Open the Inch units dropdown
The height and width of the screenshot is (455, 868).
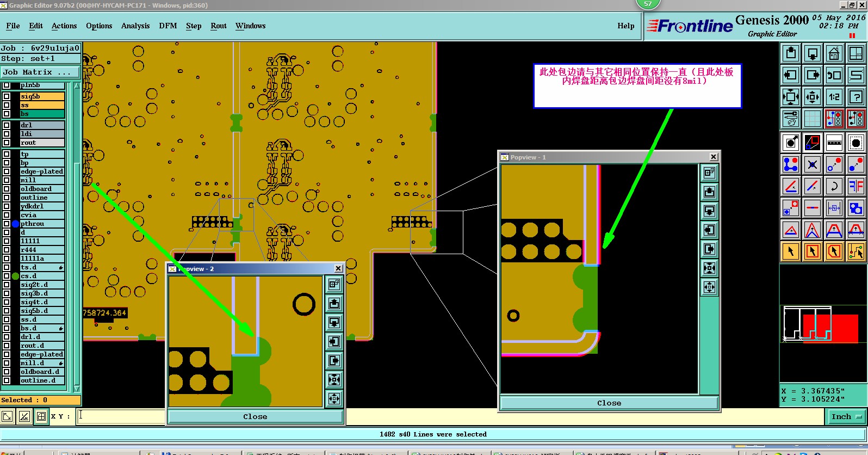[x=847, y=416]
